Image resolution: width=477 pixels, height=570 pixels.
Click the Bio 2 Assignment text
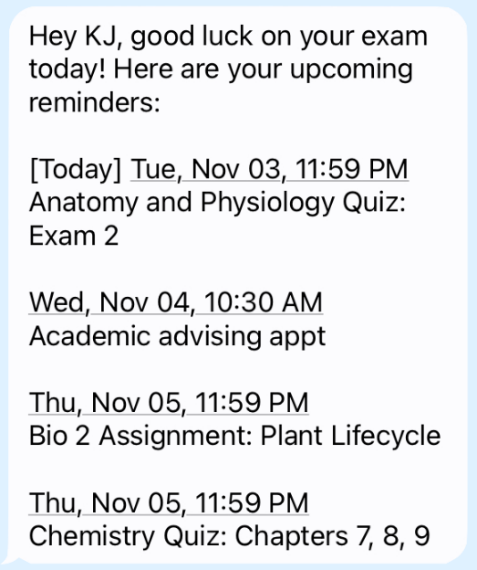[140, 436]
